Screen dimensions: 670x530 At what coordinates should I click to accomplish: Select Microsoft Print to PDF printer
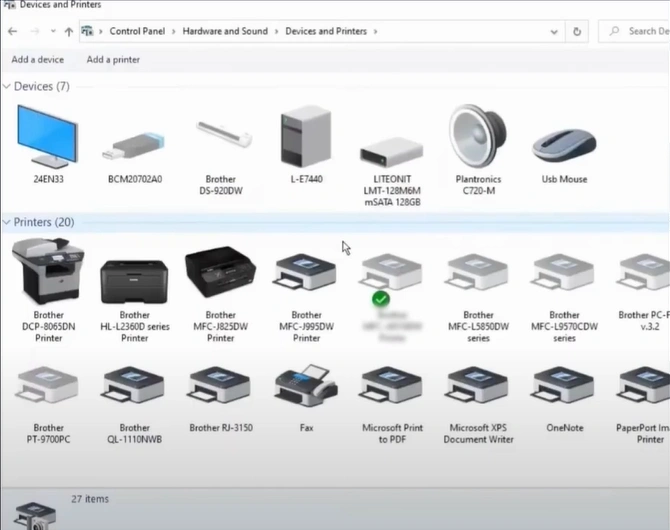392,392
